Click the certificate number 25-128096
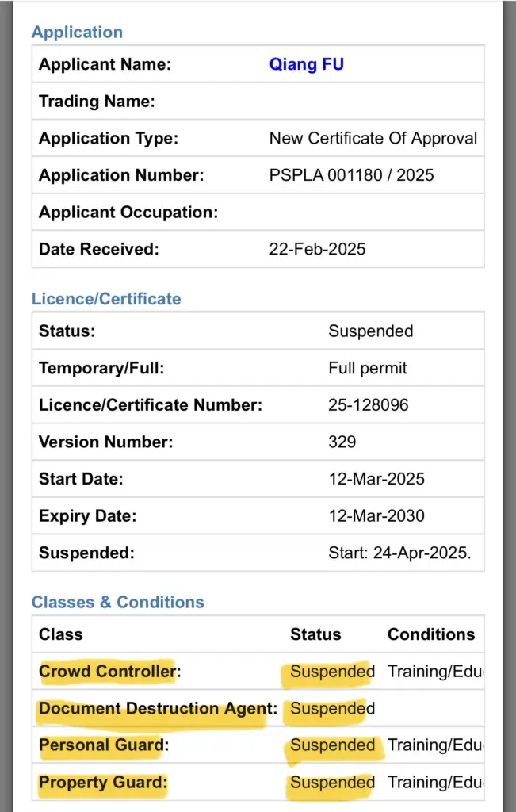Viewport: 516px width, 812px height. (369, 405)
